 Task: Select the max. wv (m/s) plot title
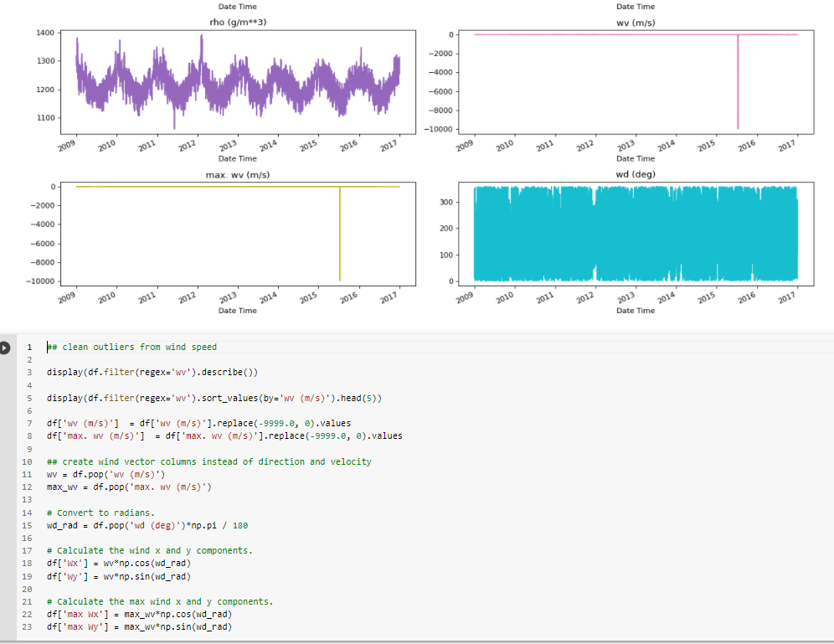(x=238, y=175)
